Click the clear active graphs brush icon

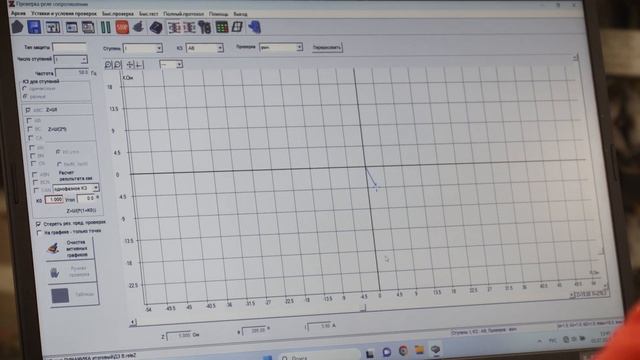54,248
